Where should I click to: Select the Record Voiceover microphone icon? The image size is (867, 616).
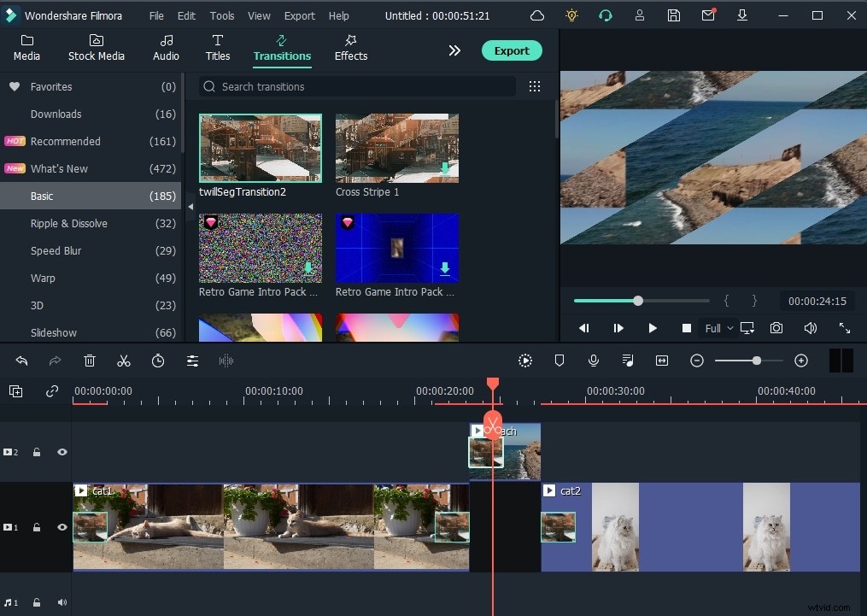click(x=594, y=361)
